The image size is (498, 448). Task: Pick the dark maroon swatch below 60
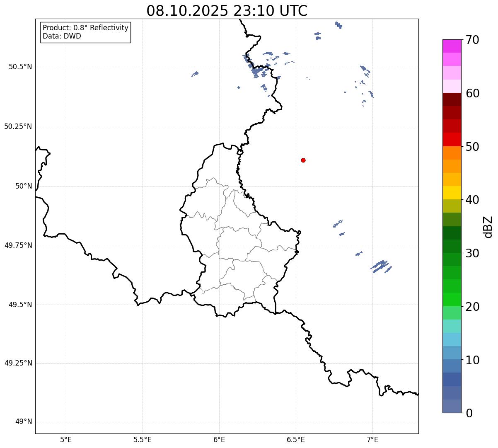click(x=452, y=99)
